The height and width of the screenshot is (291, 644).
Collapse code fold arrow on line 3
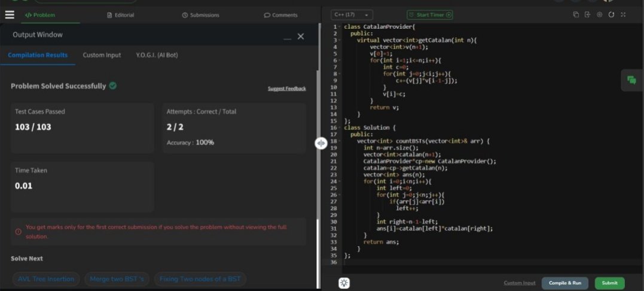tap(340, 40)
